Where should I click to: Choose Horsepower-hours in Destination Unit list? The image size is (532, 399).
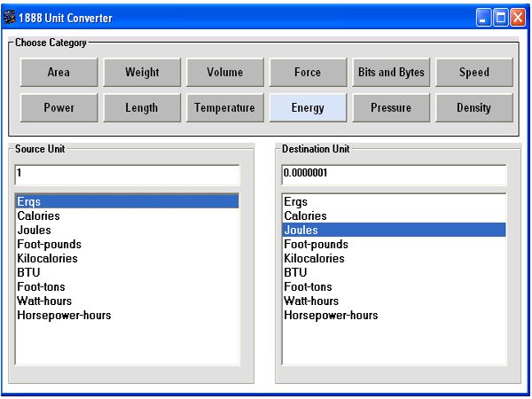tap(394, 315)
